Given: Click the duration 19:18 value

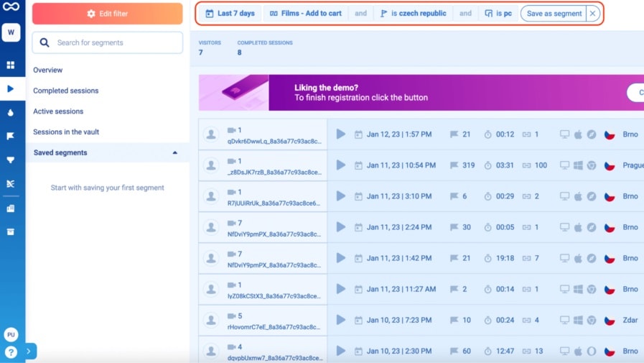Looking at the screenshot, I should coord(505,258).
